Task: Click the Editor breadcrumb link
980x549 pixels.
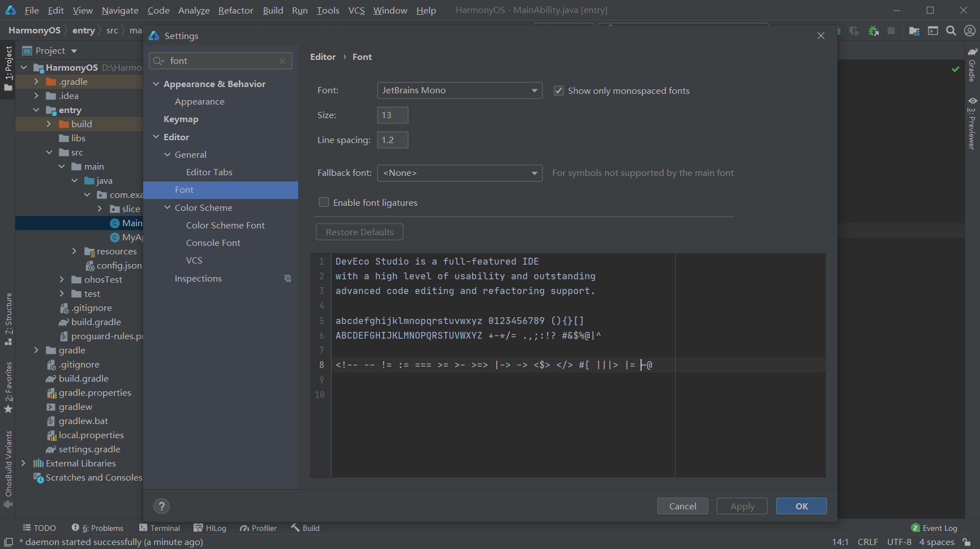Action: pos(323,57)
